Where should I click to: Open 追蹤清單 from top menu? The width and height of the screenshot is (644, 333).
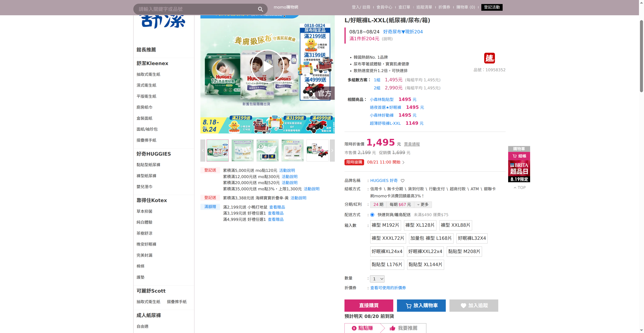[424, 7]
